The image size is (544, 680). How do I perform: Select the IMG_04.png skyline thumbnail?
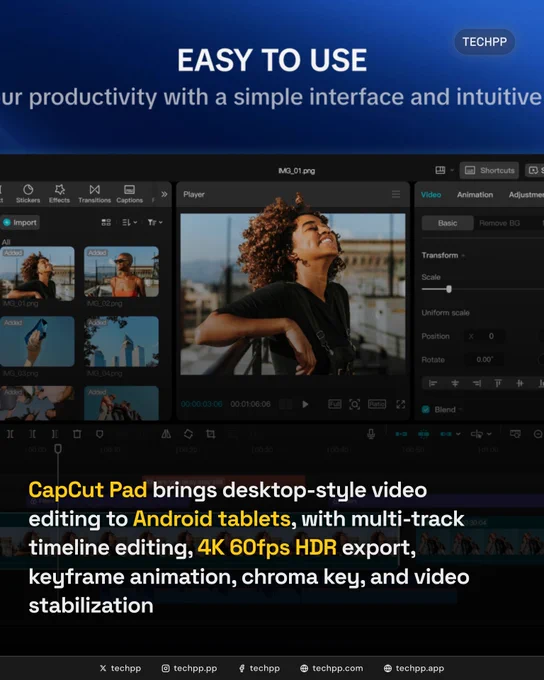(x=121, y=341)
